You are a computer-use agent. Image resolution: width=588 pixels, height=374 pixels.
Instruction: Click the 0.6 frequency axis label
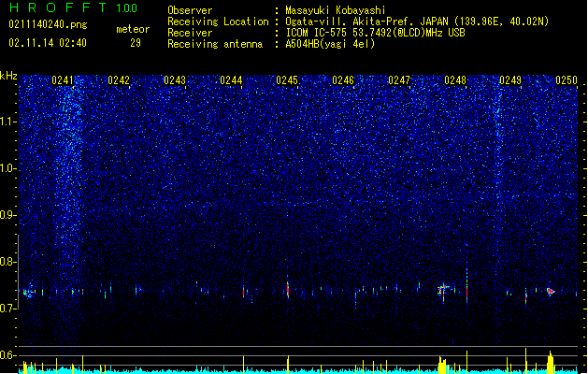(x=7, y=355)
